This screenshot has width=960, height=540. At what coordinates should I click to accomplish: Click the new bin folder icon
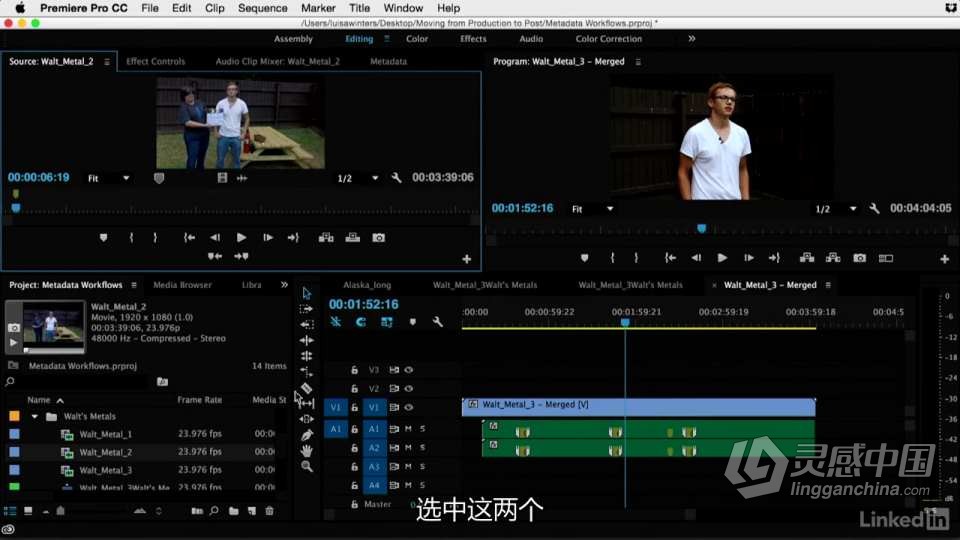pos(234,511)
